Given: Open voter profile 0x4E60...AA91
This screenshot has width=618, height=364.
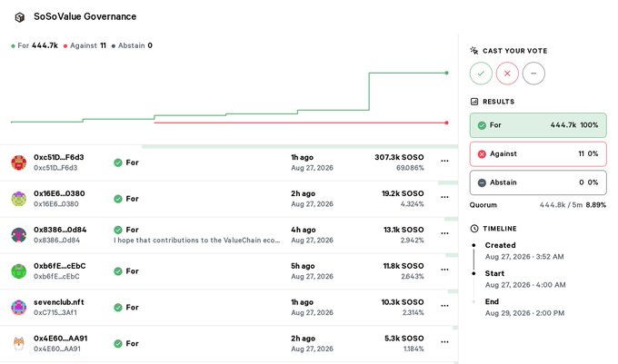Looking at the screenshot, I should [60, 339].
